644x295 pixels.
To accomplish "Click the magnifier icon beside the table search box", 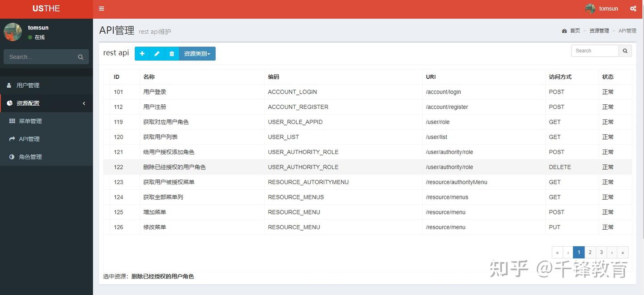I will pos(625,51).
